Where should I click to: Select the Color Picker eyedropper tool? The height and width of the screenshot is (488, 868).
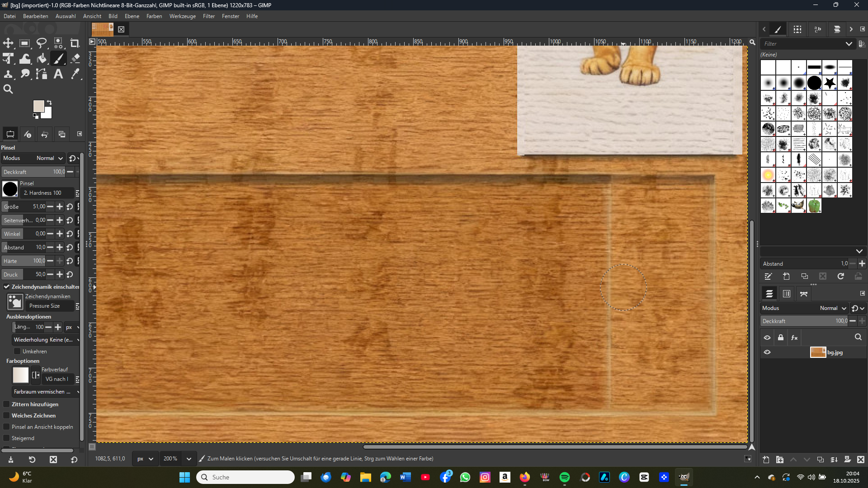click(x=75, y=74)
